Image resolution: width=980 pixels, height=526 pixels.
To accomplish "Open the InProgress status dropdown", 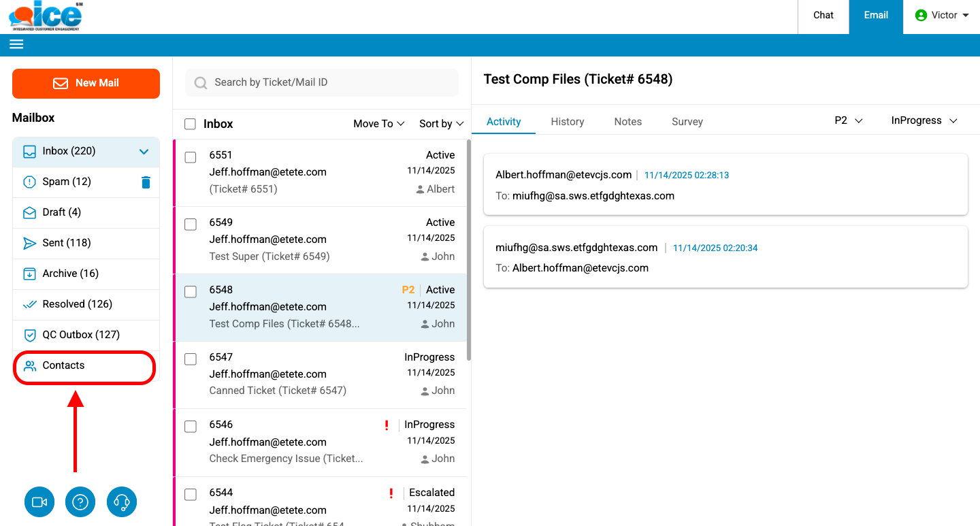I will coord(924,120).
